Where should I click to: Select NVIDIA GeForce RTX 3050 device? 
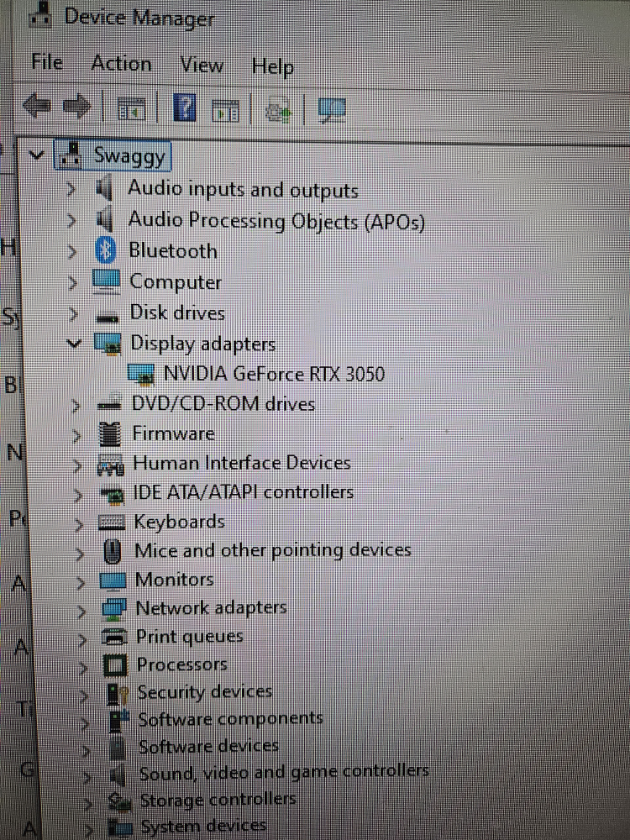(x=275, y=374)
